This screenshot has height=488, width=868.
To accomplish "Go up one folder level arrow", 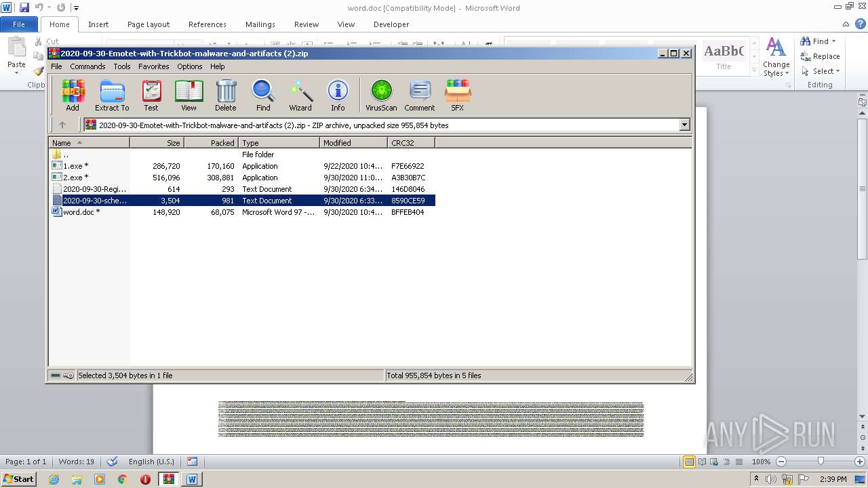I will coord(62,125).
